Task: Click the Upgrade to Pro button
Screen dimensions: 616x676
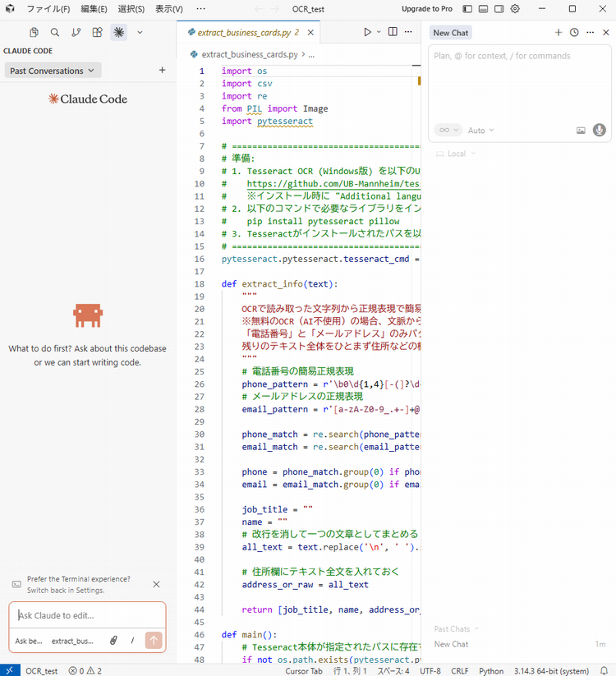Action: click(426, 9)
